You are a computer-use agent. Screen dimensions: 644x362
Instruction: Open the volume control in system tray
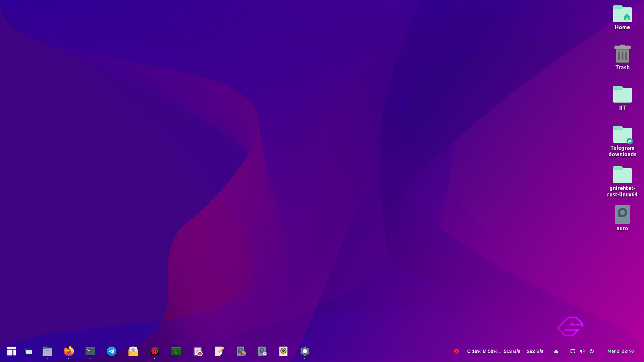(x=582, y=351)
